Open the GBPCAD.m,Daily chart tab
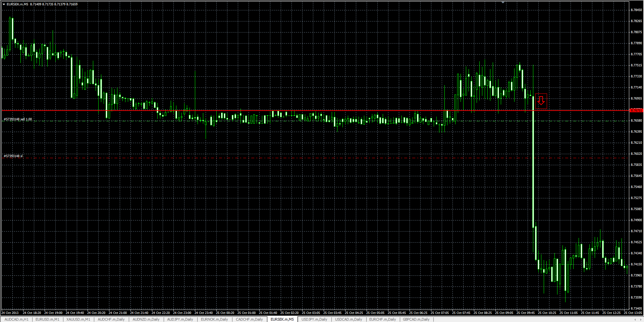 (416, 319)
